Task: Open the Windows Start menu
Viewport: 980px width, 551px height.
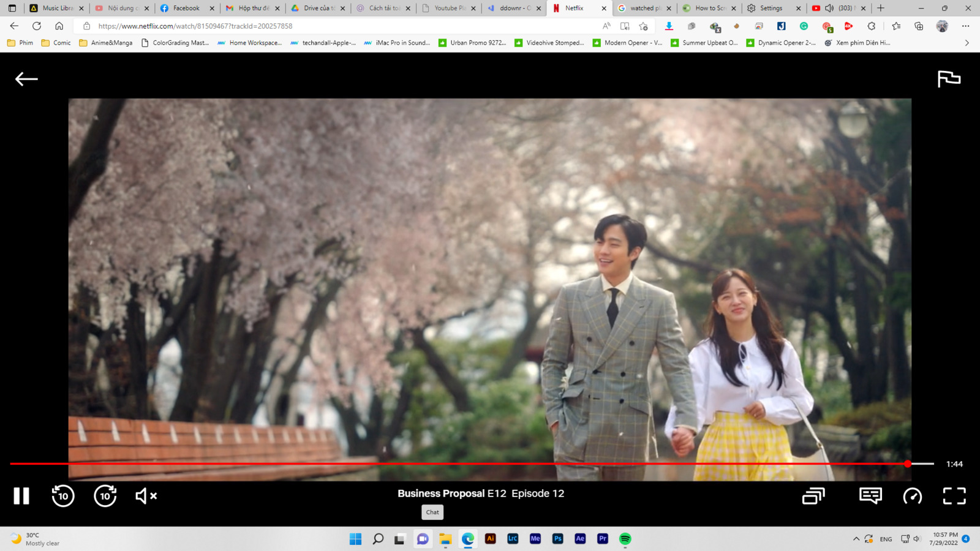Action: (355, 539)
